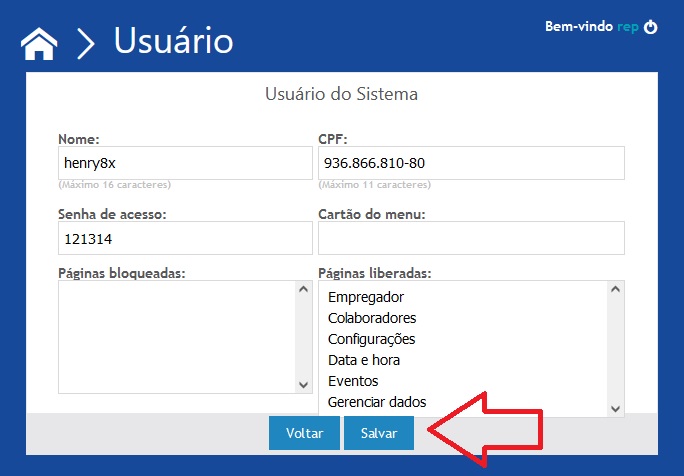Focus the CPF input field
684x476 pixels.
pyautogui.click(x=471, y=163)
